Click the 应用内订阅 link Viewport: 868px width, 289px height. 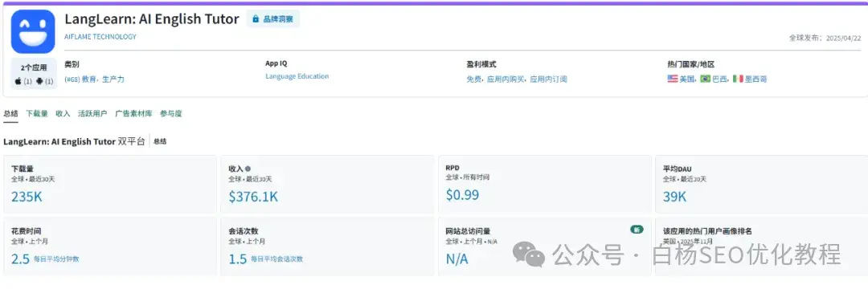tap(549, 79)
